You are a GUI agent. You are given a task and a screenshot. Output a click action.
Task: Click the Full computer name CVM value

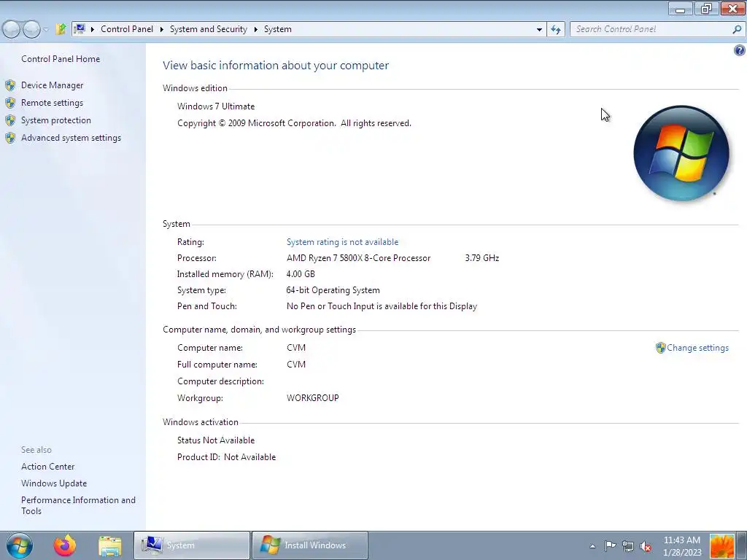click(x=296, y=365)
